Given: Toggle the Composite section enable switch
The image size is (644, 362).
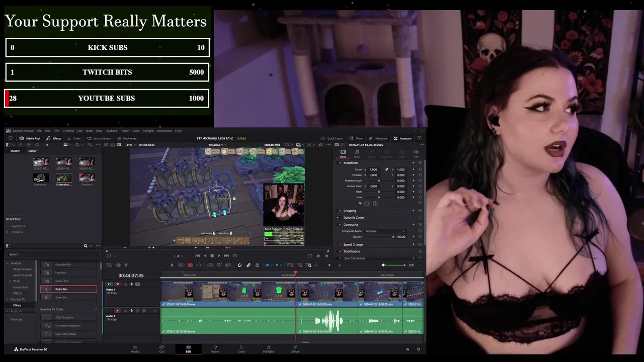Looking at the screenshot, I should click(x=340, y=225).
